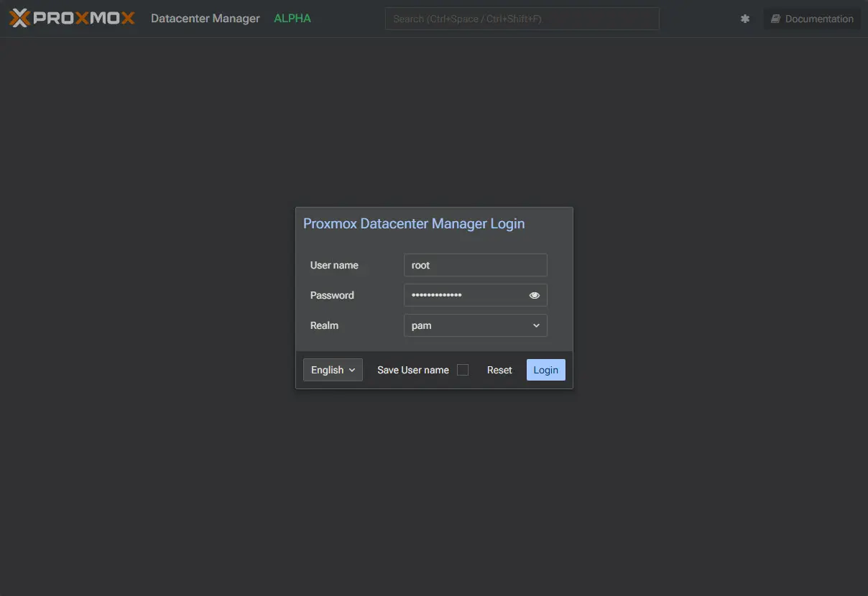This screenshot has width=868, height=596.
Task: Click the User name field containing root
Action: 475,264
